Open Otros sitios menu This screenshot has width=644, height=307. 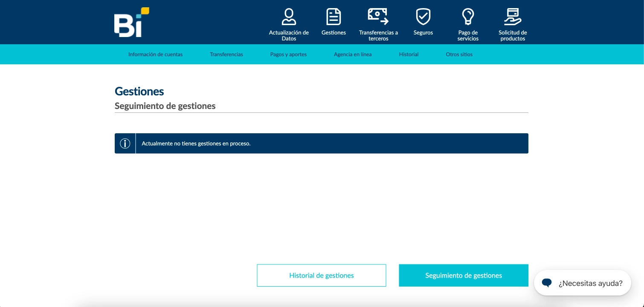tap(459, 55)
